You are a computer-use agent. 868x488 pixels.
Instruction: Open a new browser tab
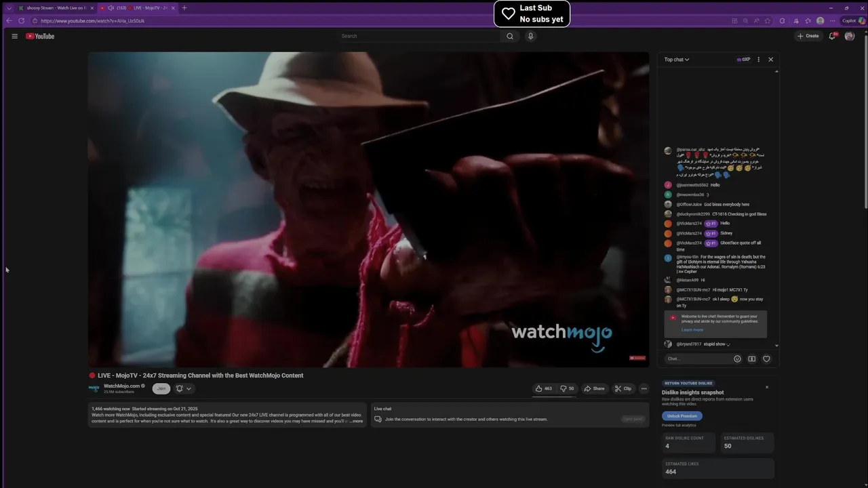184,8
